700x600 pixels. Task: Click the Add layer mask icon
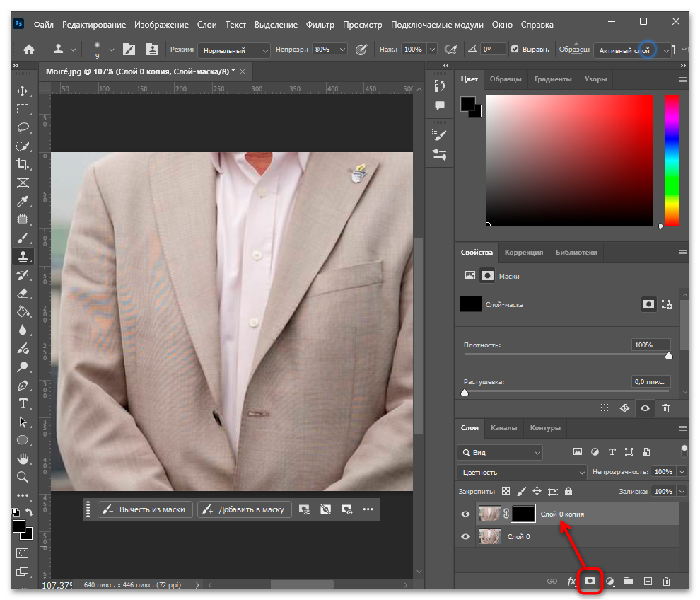pos(590,581)
